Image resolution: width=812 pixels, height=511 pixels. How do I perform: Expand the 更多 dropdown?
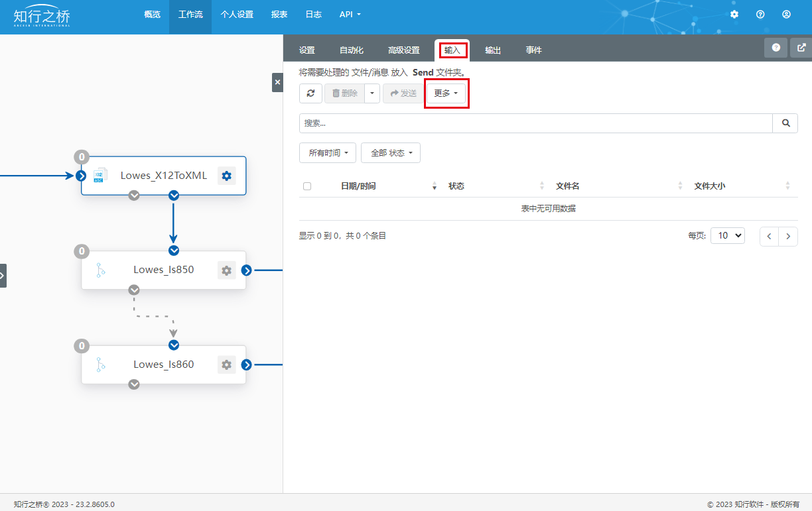[446, 93]
